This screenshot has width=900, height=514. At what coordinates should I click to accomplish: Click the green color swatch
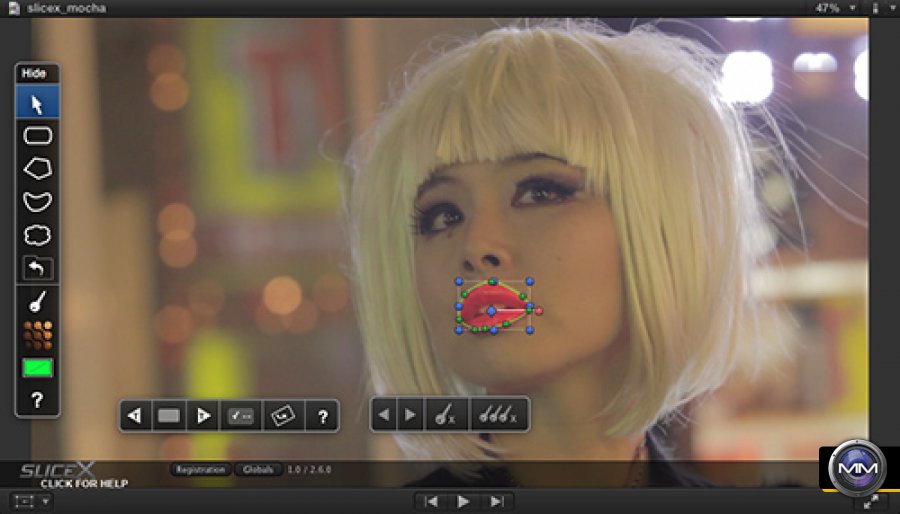37,368
